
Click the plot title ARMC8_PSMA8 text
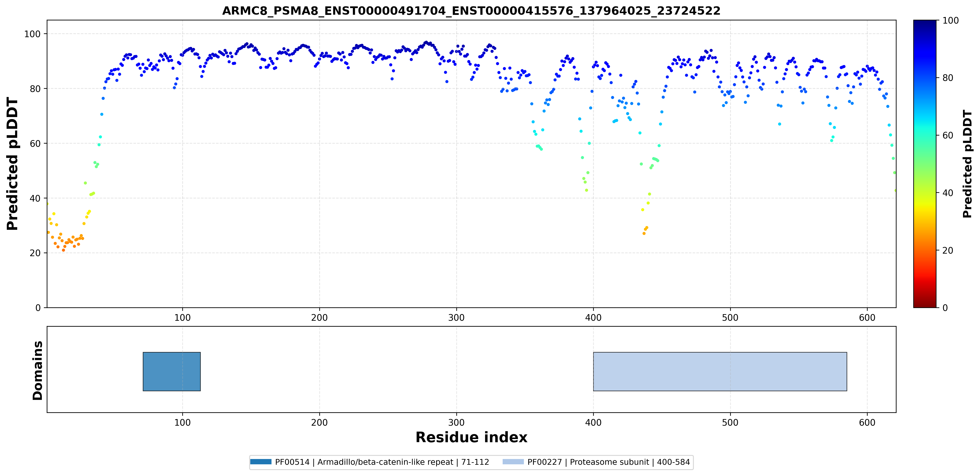471,11
